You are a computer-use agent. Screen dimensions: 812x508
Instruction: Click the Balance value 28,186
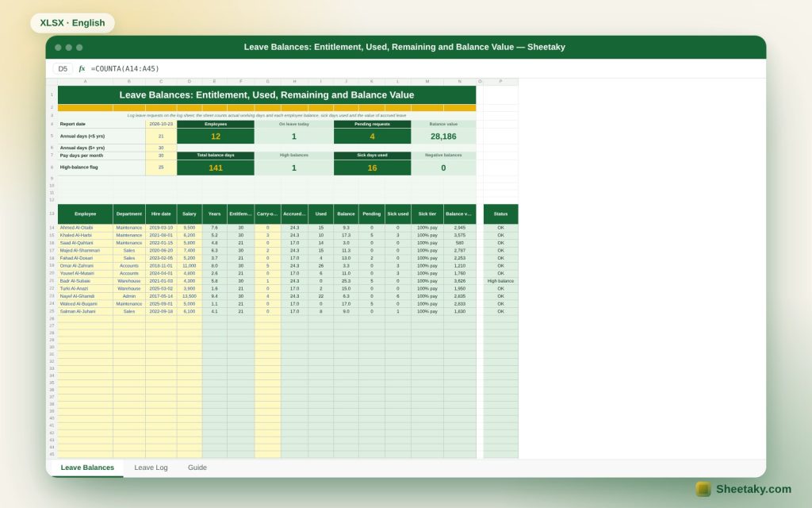tap(443, 137)
